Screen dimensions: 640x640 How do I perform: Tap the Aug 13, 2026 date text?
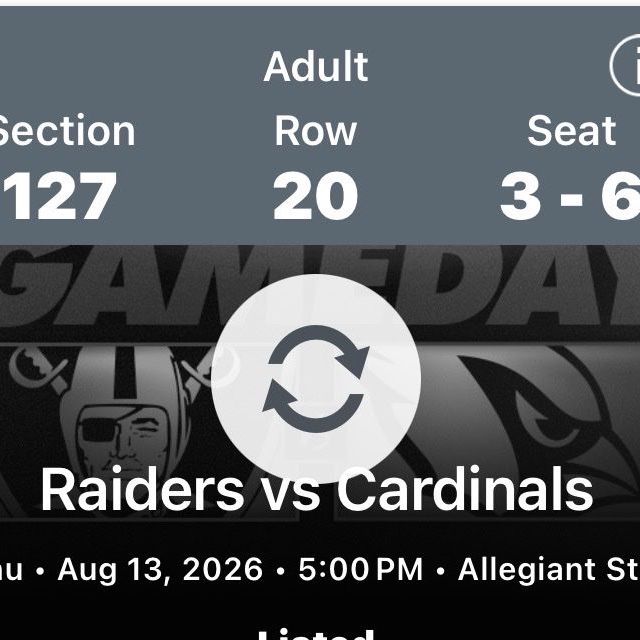pos(160,569)
